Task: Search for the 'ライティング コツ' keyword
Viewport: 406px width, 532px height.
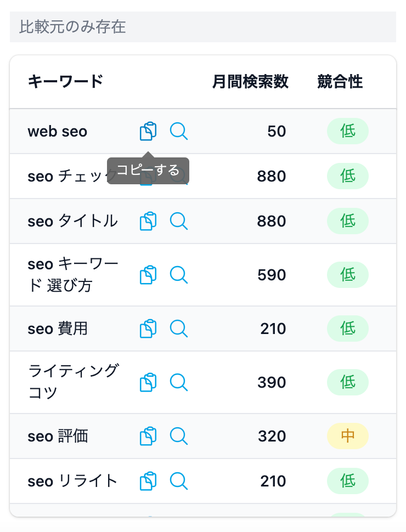Action: click(179, 382)
